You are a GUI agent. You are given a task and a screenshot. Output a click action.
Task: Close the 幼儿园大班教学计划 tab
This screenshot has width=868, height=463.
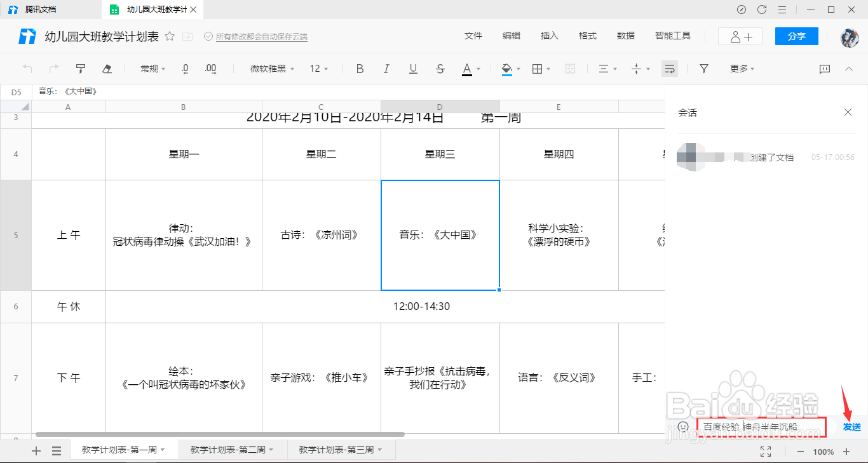[x=194, y=10]
